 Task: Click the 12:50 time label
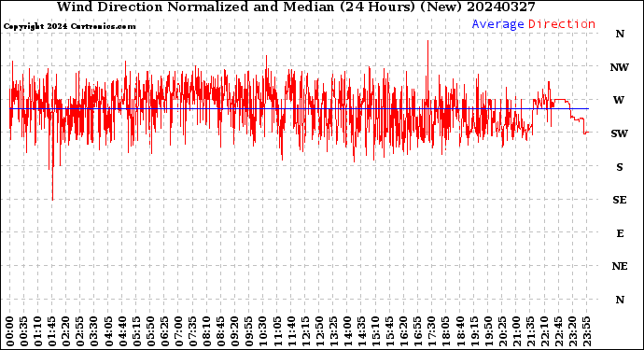click(x=319, y=331)
